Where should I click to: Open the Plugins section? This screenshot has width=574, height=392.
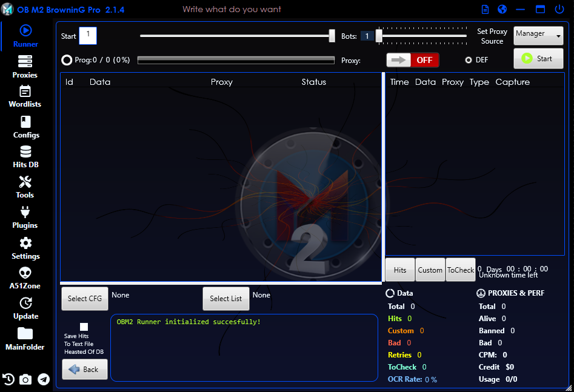[25, 218]
